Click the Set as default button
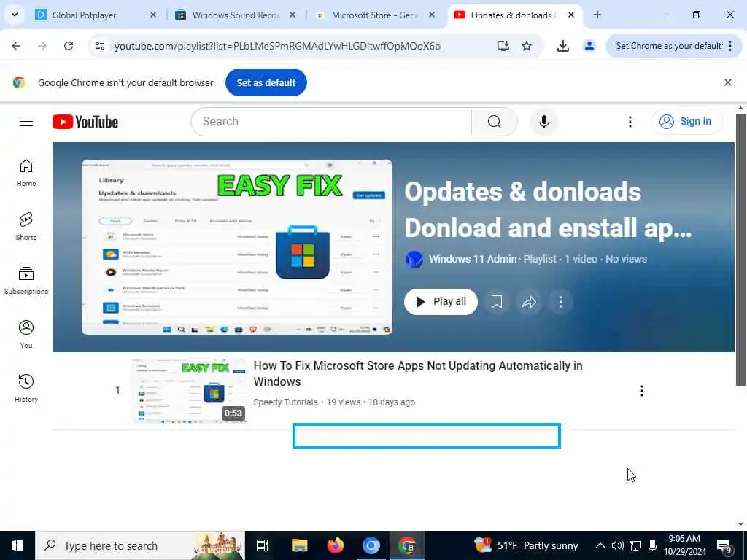Image resolution: width=747 pixels, height=560 pixels. [266, 82]
